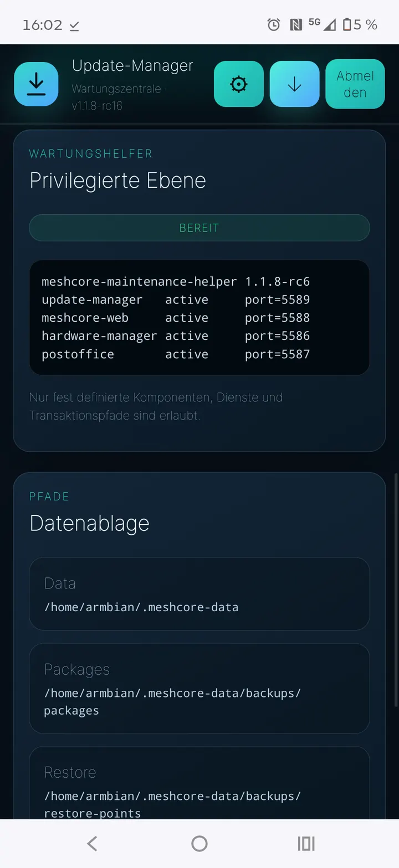Tap the note about fest definierte Komponenten
The width and height of the screenshot is (399, 868).
point(156,406)
